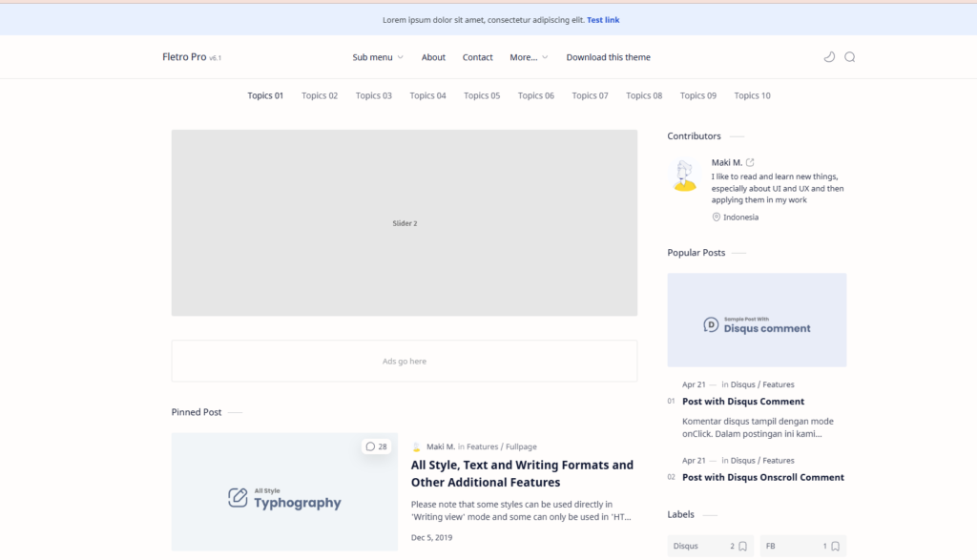Open Post with Disqus Onscroll Comment
The width and height of the screenshot is (977, 560).
tap(763, 477)
